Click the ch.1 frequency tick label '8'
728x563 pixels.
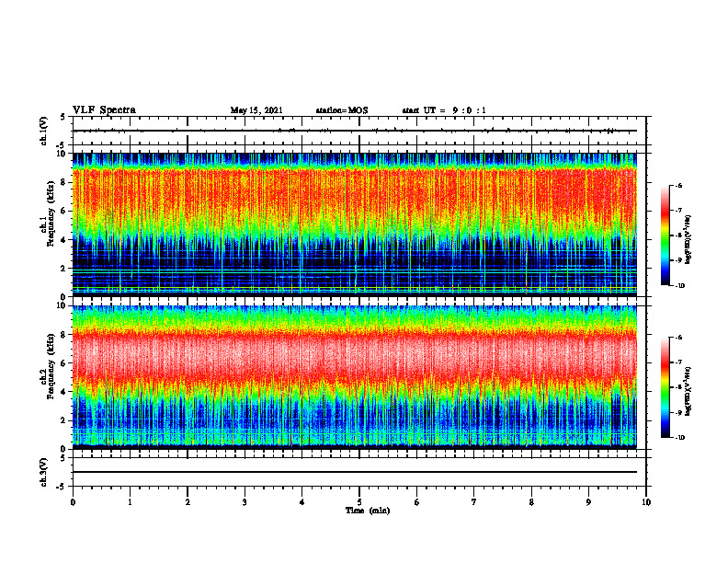click(64, 182)
